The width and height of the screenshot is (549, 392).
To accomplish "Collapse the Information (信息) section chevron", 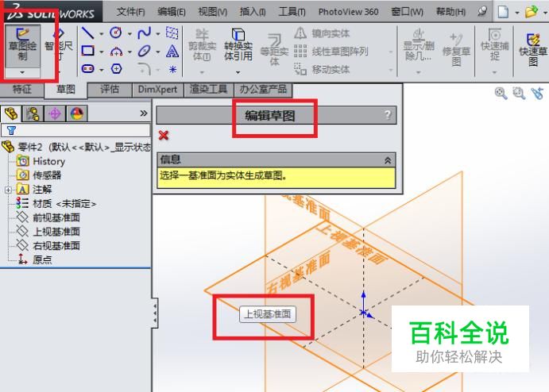I will (x=388, y=160).
